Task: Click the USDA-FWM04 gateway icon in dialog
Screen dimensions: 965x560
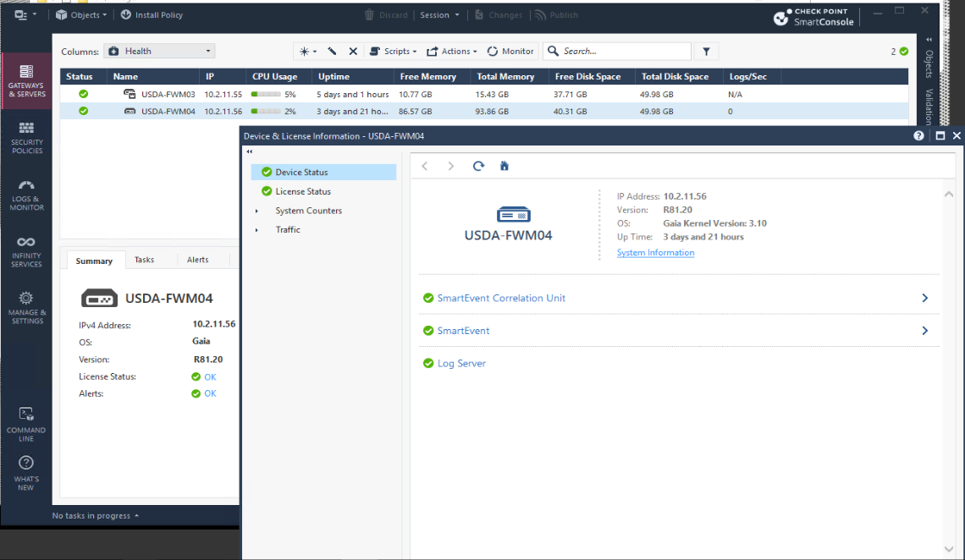Action: click(513, 215)
